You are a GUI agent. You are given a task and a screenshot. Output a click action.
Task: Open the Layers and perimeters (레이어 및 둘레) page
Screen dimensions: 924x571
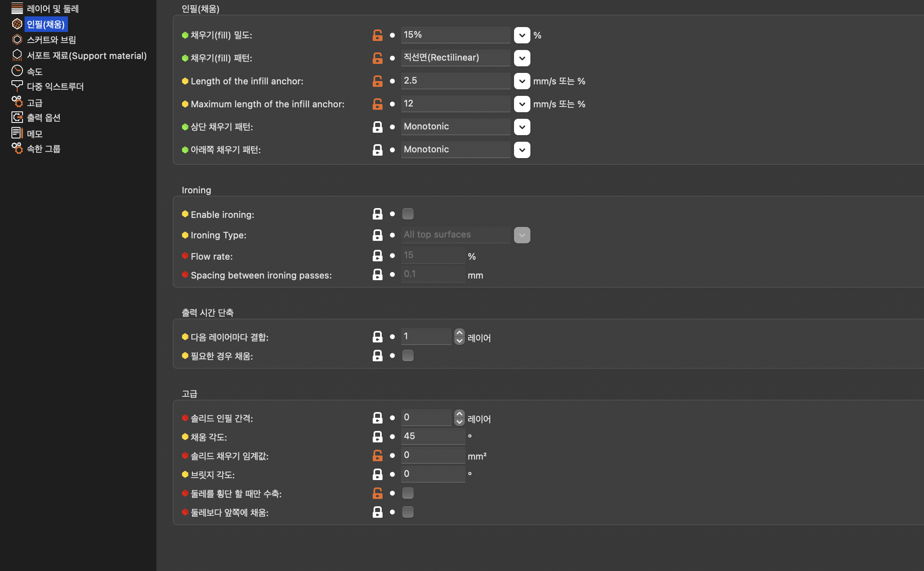coord(52,9)
